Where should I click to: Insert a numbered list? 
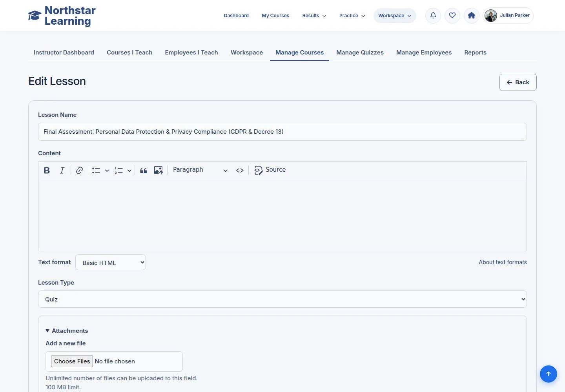point(118,170)
